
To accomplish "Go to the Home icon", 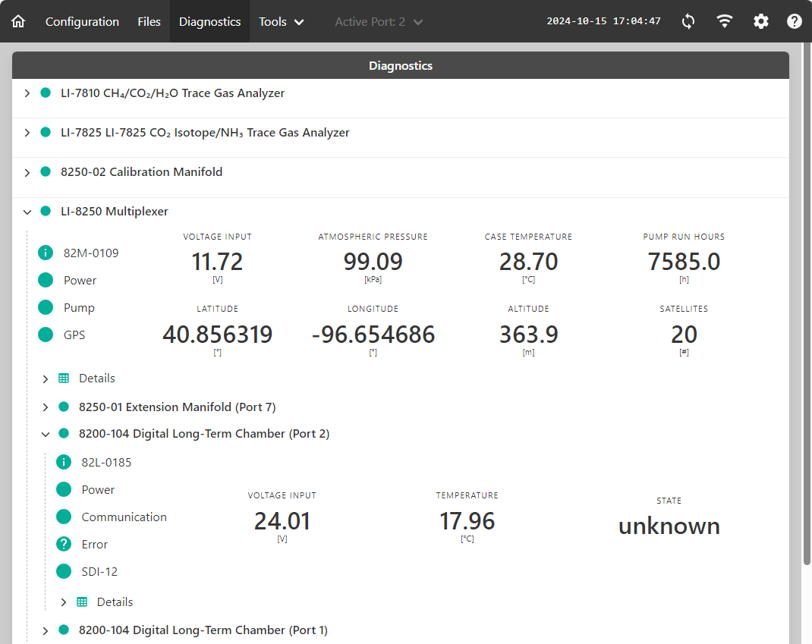I will tap(18, 21).
